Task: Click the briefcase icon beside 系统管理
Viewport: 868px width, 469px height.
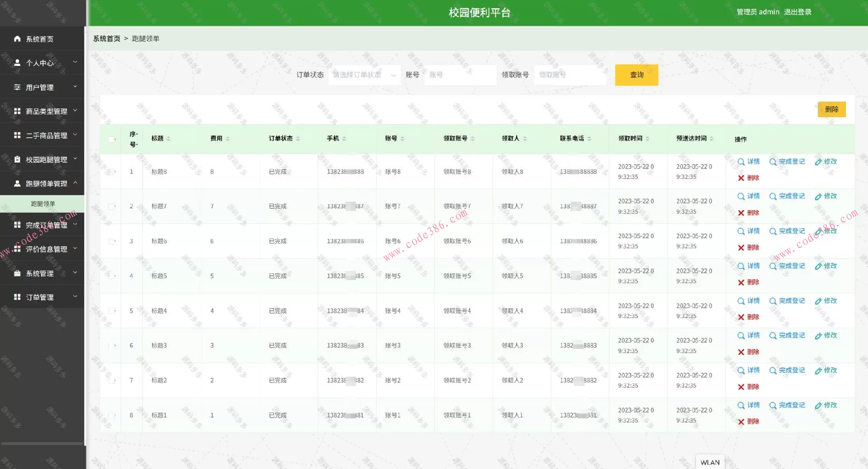Action: point(17,273)
